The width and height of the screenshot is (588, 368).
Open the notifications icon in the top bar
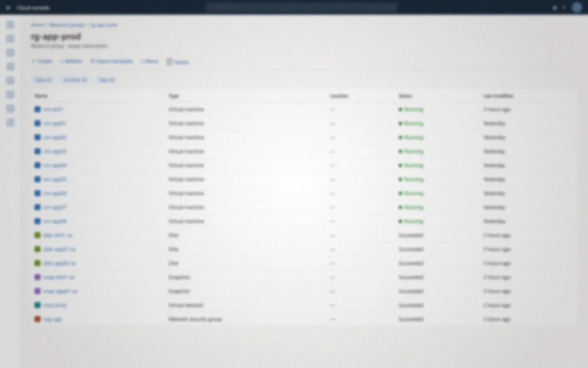tap(555, 8)
